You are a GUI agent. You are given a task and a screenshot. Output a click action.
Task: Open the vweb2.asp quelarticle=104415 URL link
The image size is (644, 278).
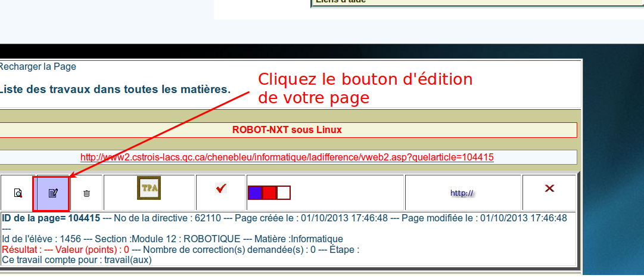(x=287, y=157)
